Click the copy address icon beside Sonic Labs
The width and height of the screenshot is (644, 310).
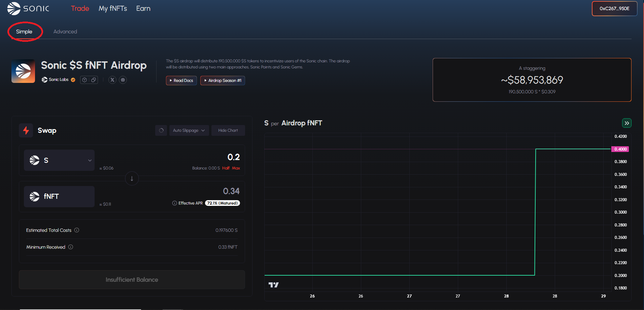(x=94, y=80)
